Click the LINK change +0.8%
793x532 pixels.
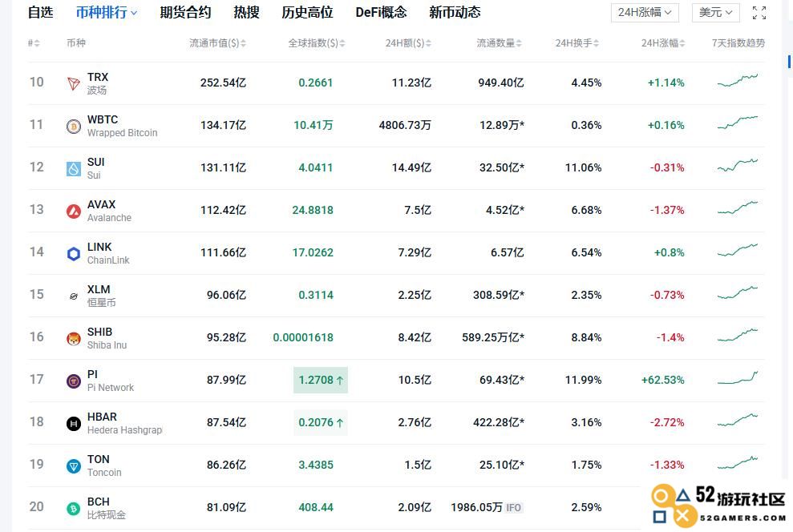click(669, 252)
